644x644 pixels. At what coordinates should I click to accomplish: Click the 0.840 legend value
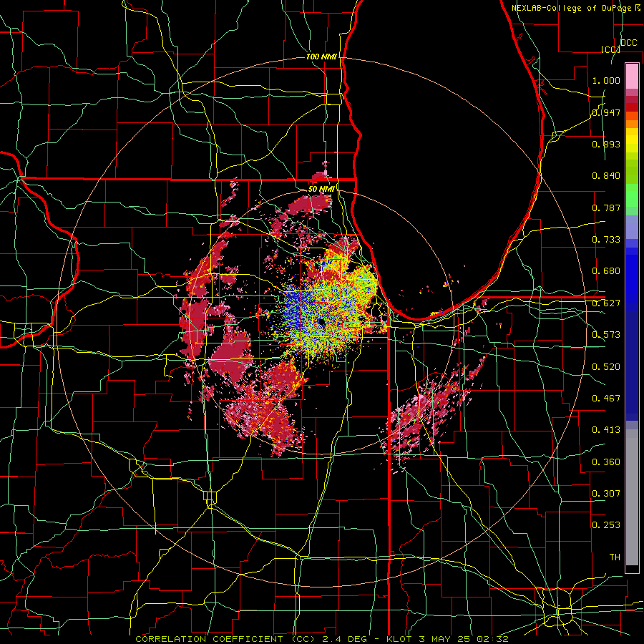point(606,176)
